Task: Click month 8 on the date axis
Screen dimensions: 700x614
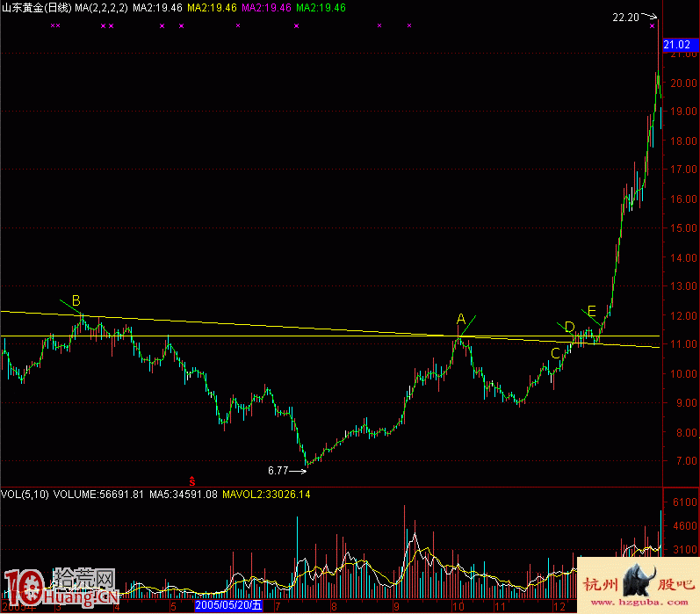Action: pos(334,607)
